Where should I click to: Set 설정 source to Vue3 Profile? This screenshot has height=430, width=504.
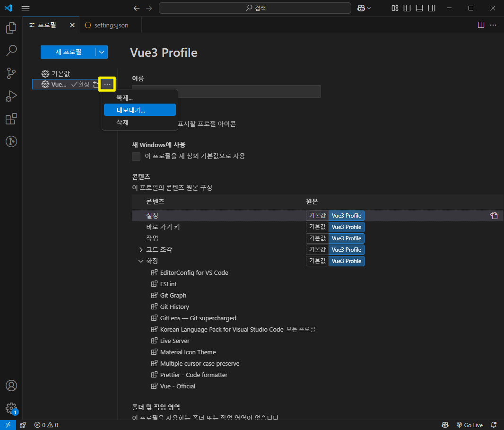(x=346, y=216)
